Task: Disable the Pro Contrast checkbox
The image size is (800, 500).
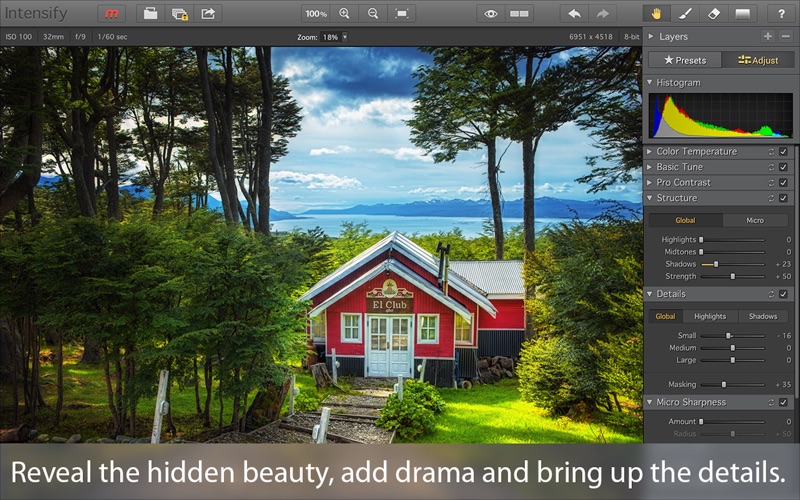Action: click(783, 183)
